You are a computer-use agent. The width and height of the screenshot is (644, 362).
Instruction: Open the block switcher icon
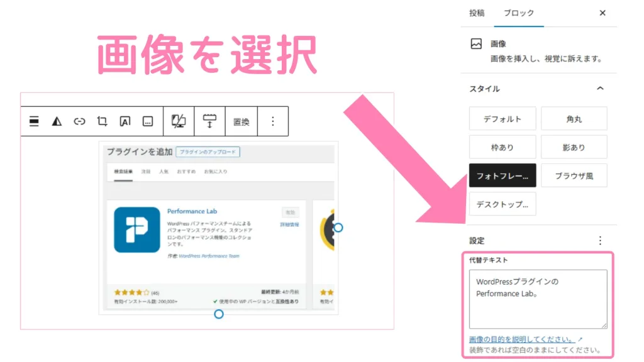pyautogui.click(x=34, y=121)
